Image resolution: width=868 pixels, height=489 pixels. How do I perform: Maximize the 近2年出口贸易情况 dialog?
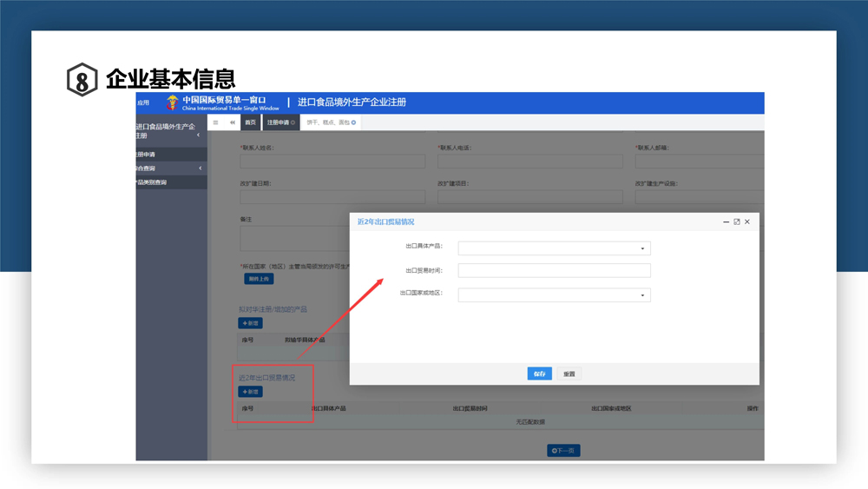(737, 222)
